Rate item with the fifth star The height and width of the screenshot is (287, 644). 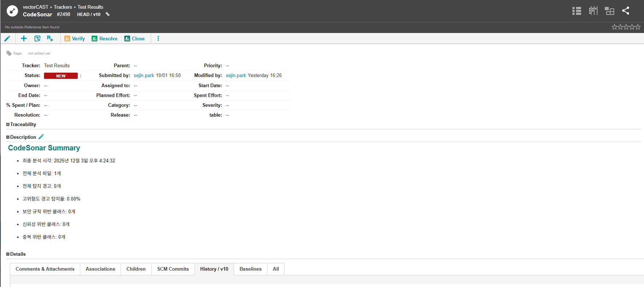638,27
